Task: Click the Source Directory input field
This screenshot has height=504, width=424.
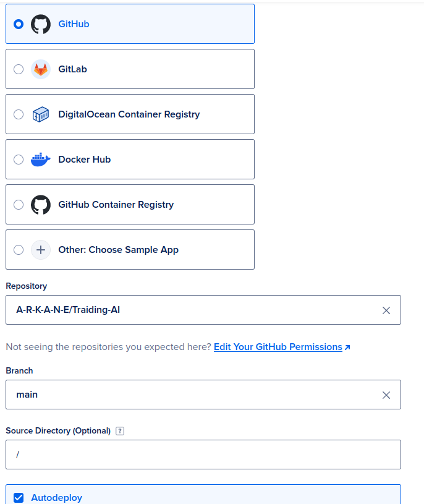Action: (203, 455)
